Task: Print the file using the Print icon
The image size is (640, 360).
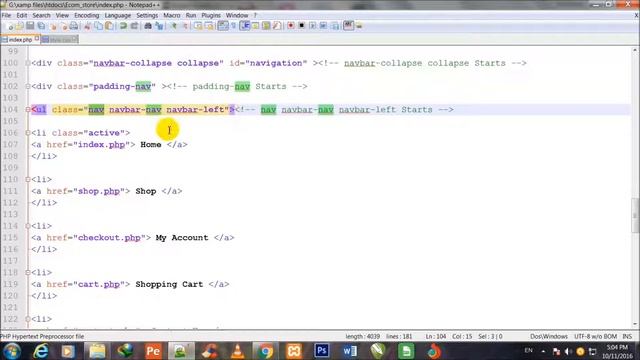Action: 74,26
